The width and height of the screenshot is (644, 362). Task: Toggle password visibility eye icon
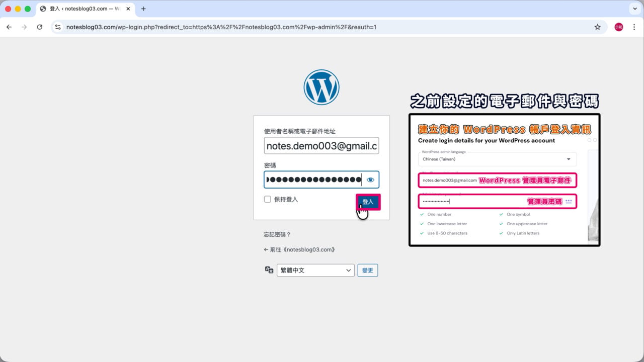tap(371, 179)
